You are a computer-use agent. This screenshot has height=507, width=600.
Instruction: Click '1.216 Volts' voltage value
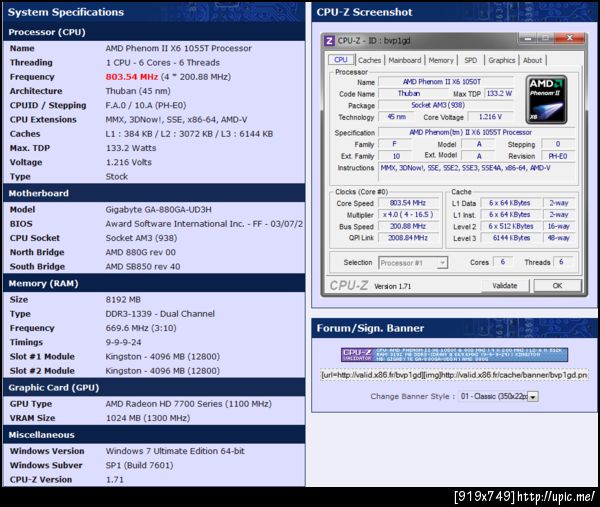click(129, 162)
